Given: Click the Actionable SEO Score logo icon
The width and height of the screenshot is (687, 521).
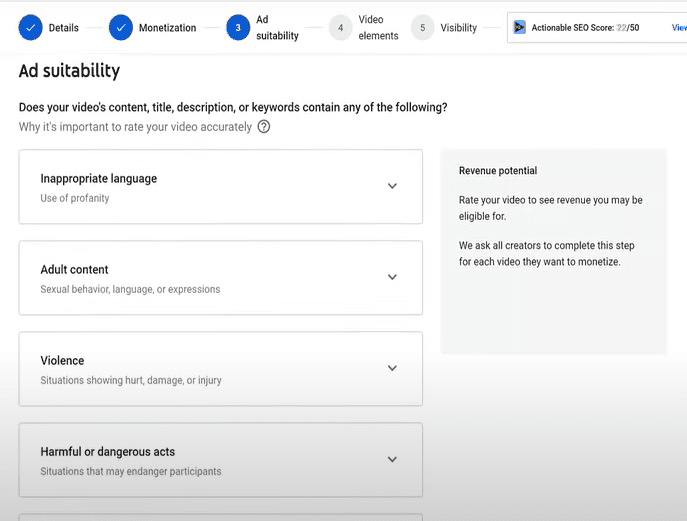Looking at the screenshot, I should coord(519,27).
